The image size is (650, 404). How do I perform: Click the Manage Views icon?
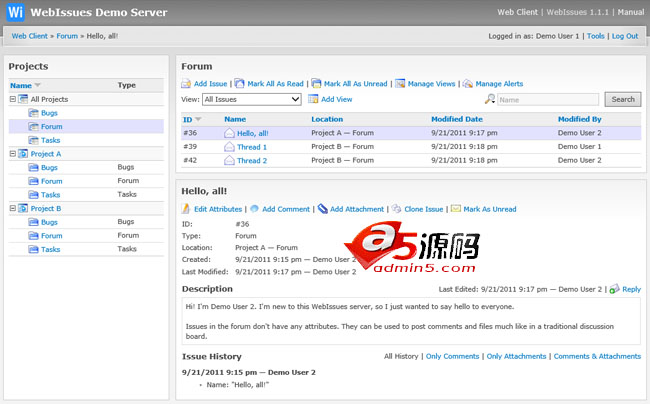click(x=399, y=84)
